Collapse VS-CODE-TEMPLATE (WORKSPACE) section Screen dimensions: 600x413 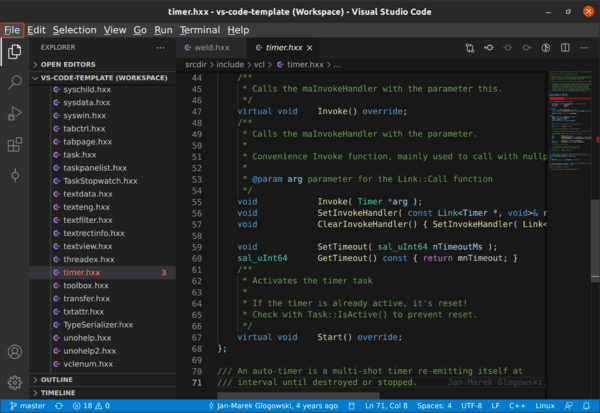(103, 78)
